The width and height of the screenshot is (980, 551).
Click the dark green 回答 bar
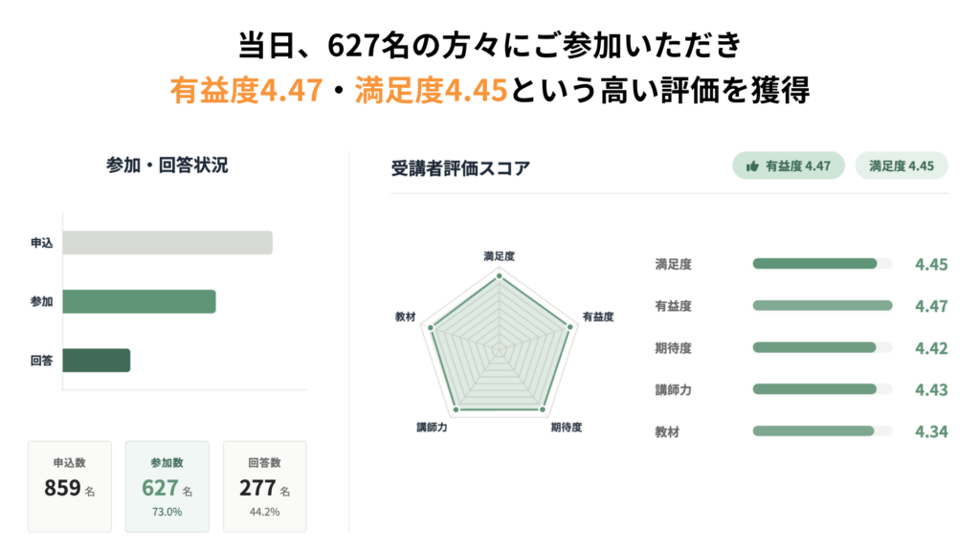96,361
